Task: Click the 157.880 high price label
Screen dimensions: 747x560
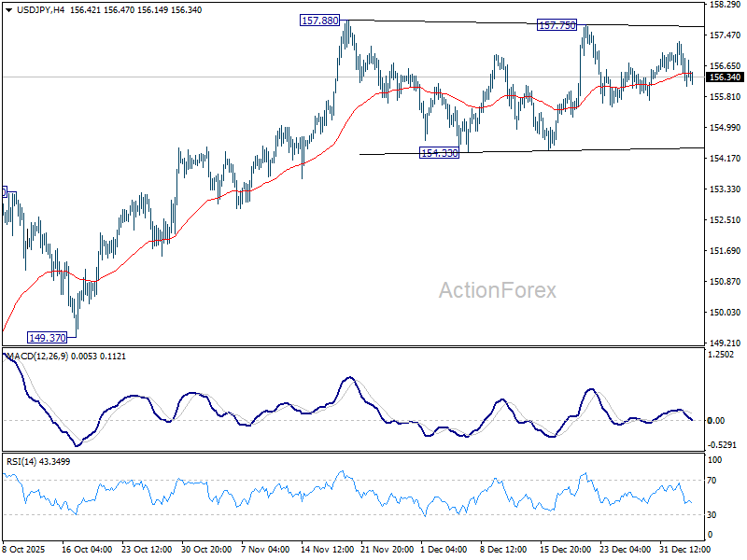Action: (319, 21)
